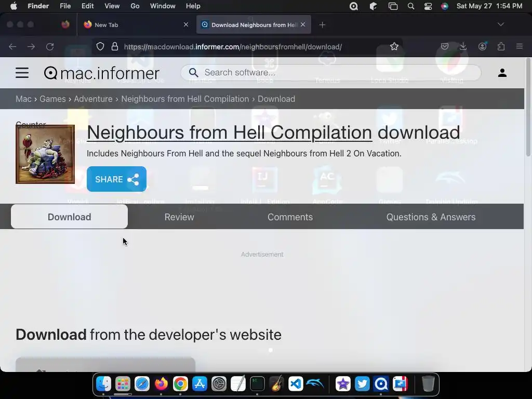
Task: Open Spotlight search in the menu bar
Action: tap(411, 6)
